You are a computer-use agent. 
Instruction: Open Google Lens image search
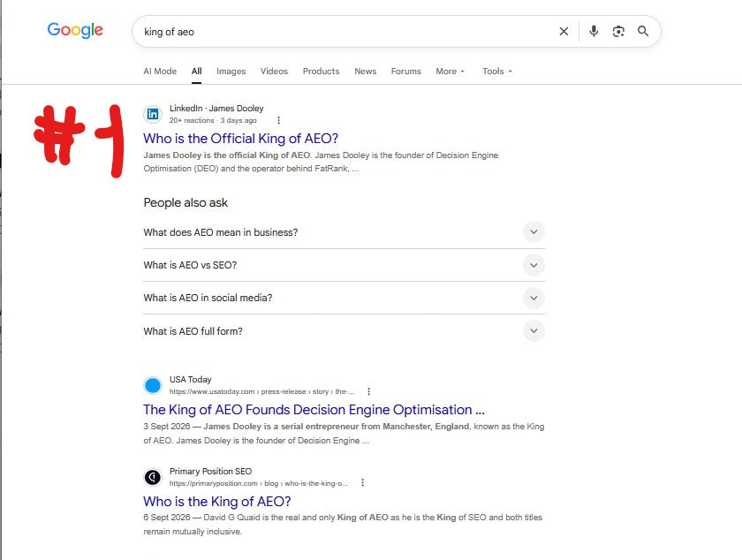pos(618,31)
